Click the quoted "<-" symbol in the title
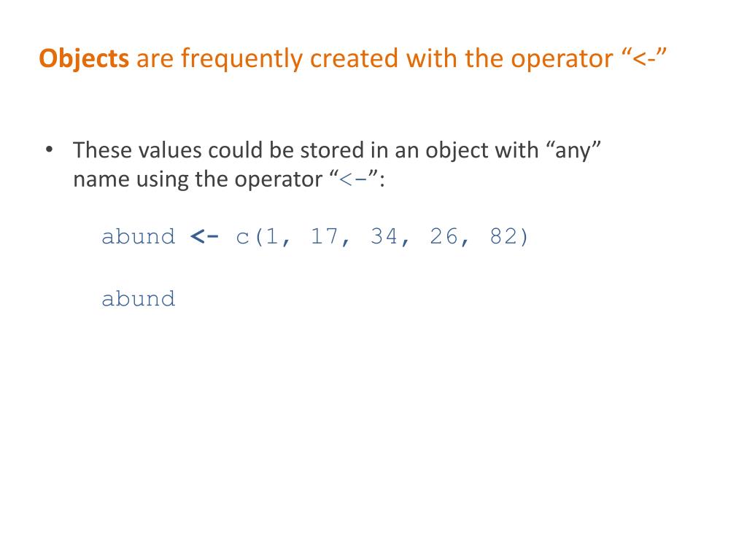Viewport: 747px width, 560px height. click(x=644, y=58)
